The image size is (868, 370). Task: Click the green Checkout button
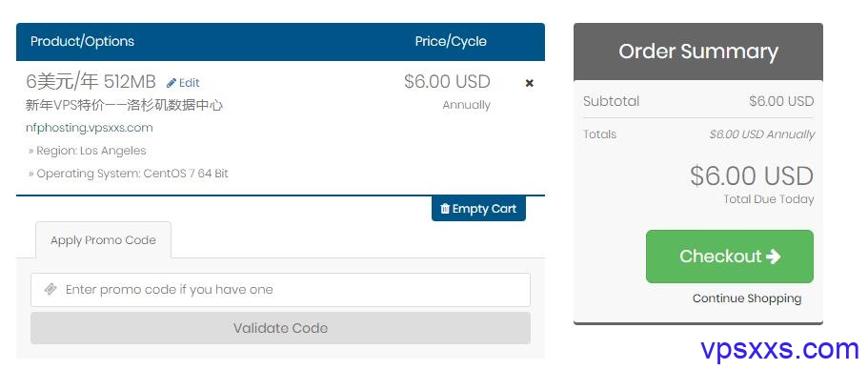coord(730,257)
